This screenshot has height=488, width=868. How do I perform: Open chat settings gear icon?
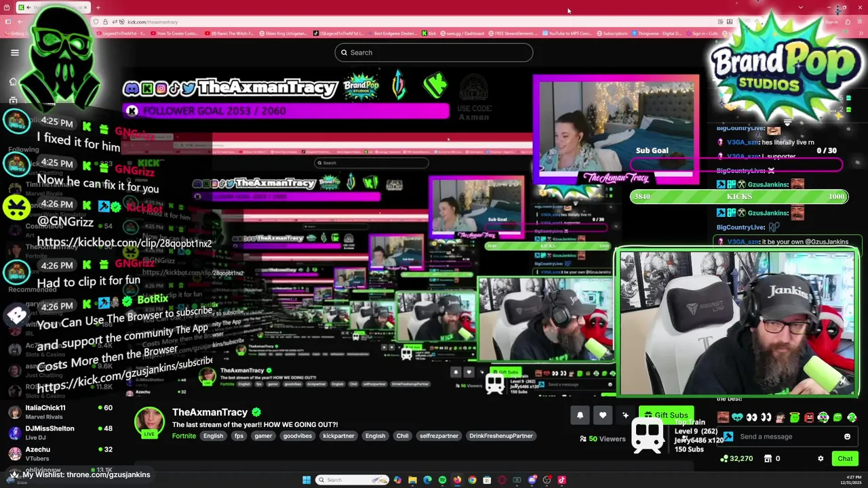point(821,459)
